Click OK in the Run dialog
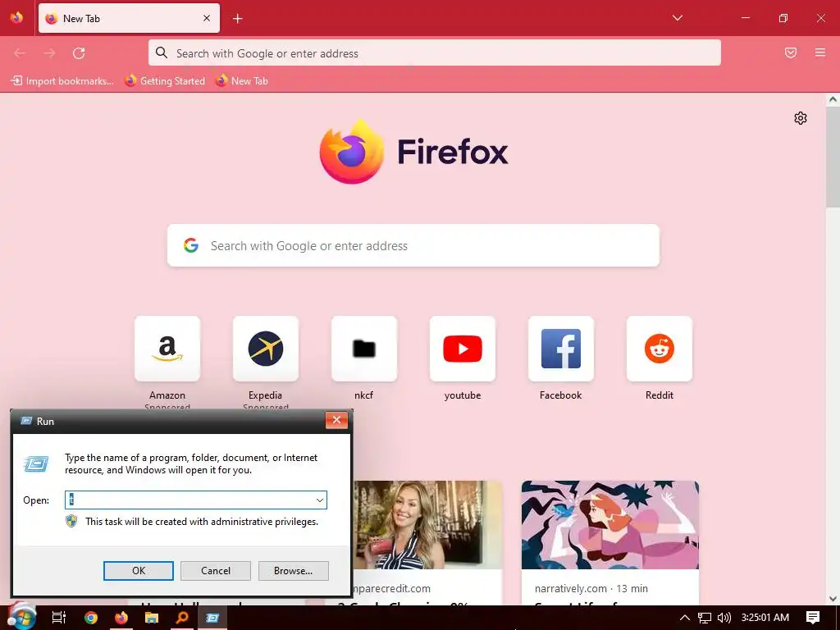The image size is (840, 630). 138,571
